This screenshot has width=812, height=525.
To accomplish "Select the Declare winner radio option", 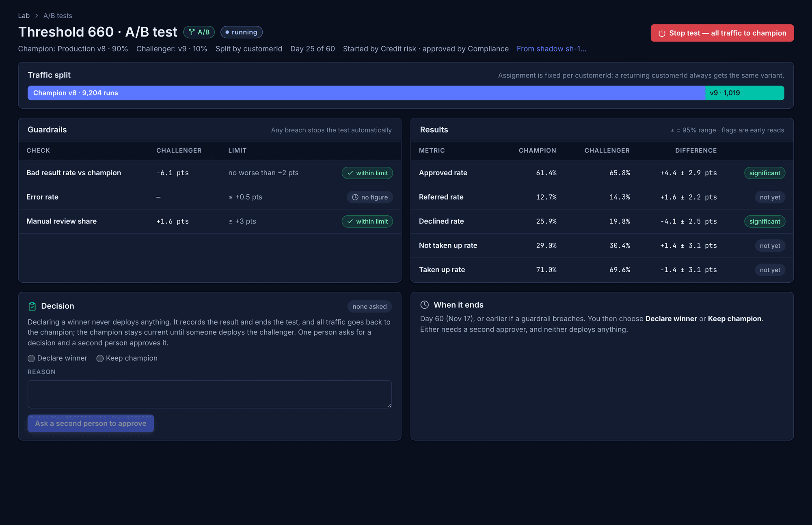I will coord(31,359).
